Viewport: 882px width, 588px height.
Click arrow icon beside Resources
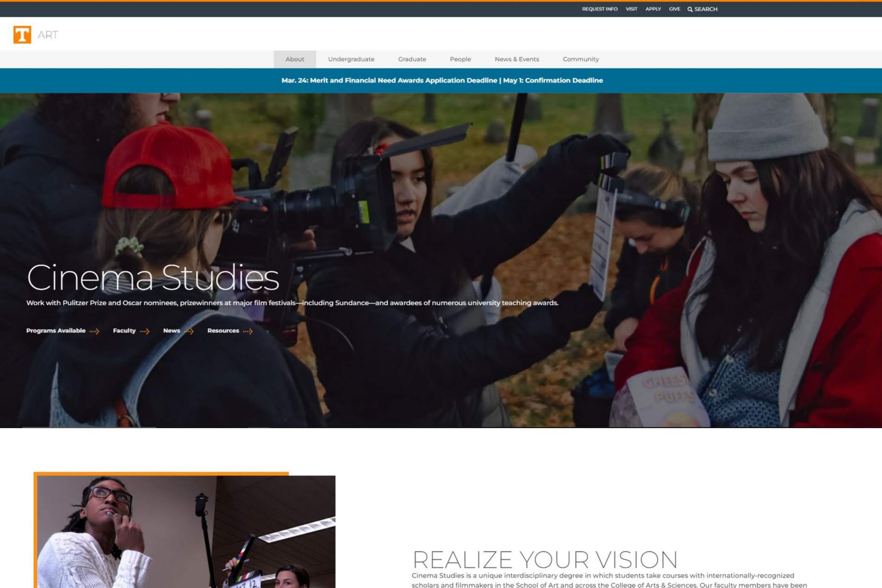tap(248, 331)
